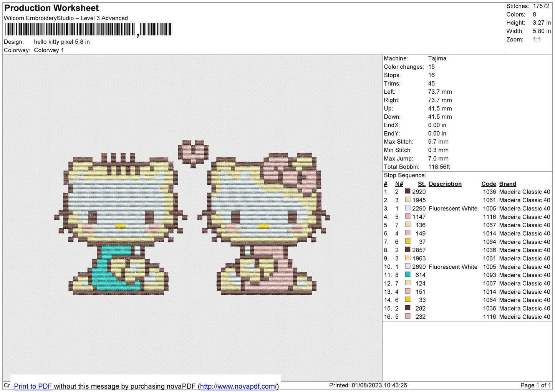Click the Printed date 01/08/2023 10:43:26
Screen dimensions: 555x392
[368, 385]
